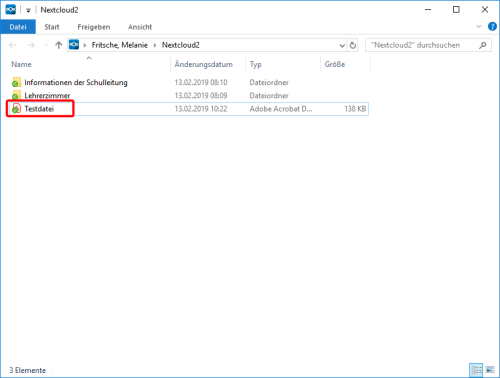The width and height of the screenshot is (500, 378).
Task: Click date 13.02.2019 10:22
Action: pyautogui.click(x=201, y=109)
